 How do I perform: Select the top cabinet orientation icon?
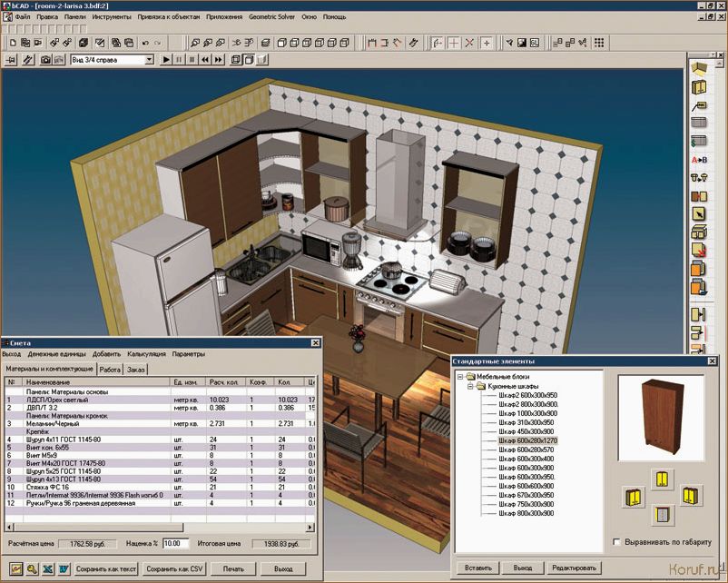[660, 478]
